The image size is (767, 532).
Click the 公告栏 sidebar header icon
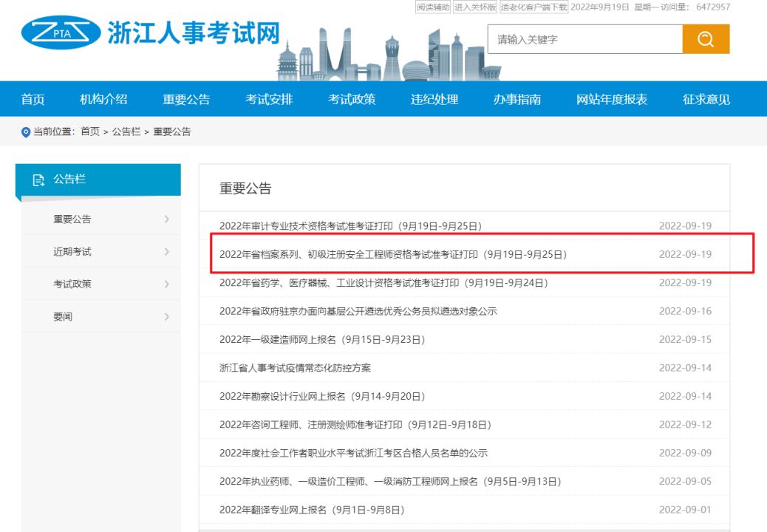pyautogui.click(x=38, y=180)
